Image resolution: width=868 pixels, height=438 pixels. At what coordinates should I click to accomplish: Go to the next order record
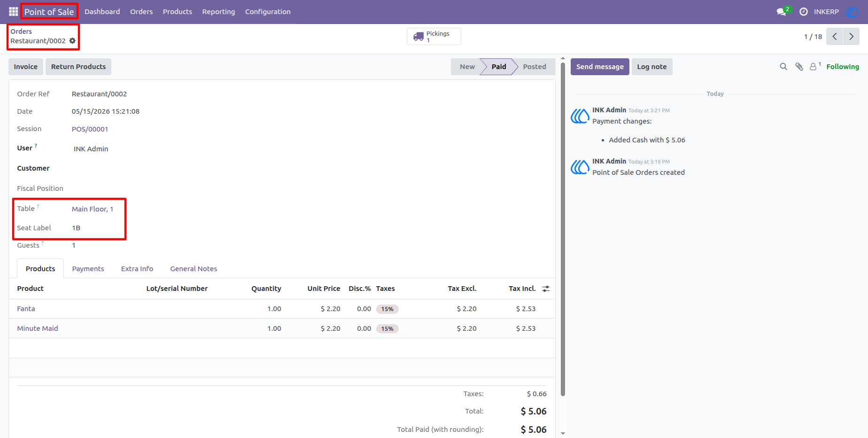pyautogui.click(x=851, y=36)
